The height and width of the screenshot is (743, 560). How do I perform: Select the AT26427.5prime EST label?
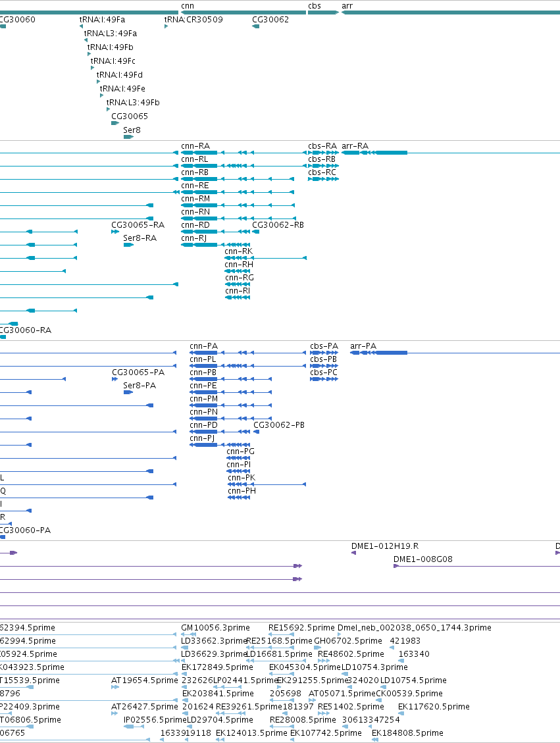tap(145, 707)
